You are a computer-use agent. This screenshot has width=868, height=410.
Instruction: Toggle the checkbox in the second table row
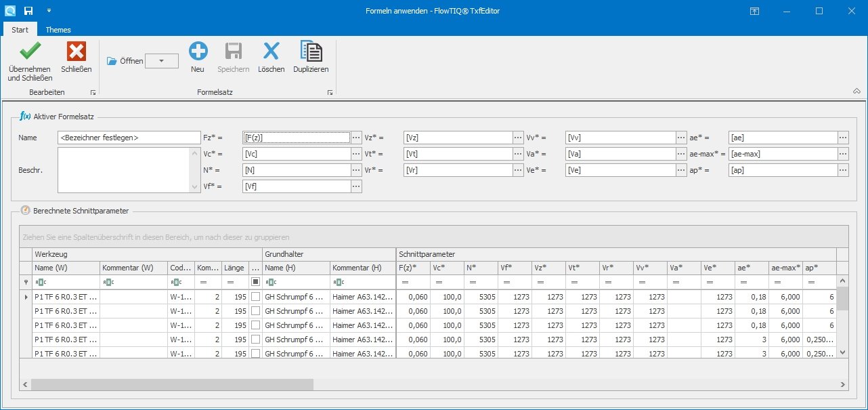pyautogui.click(x=255, y=311)
